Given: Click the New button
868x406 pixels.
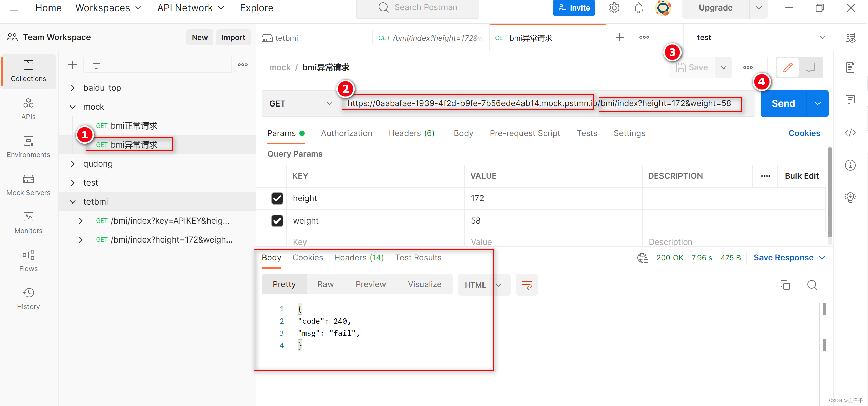Looking at the screenshot, I should coord(200,37).
